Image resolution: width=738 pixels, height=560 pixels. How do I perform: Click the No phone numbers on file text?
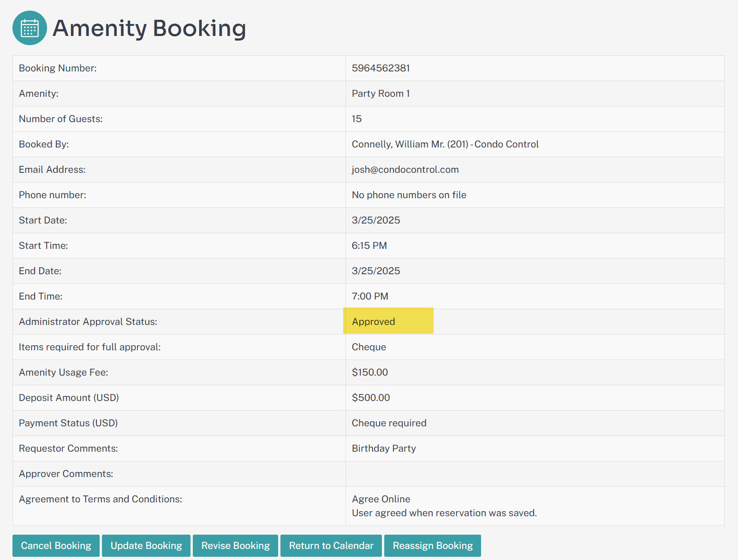[409, 195]
